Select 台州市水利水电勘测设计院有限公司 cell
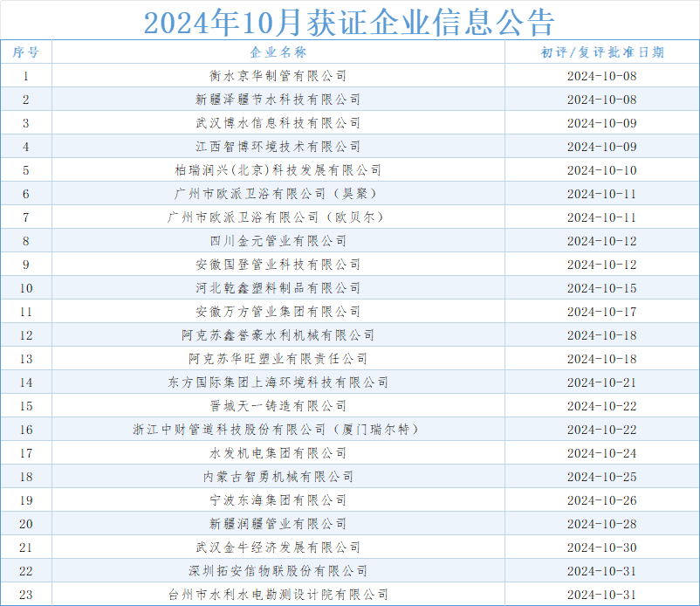Screen dimensions: 700x606 point(278,595)
